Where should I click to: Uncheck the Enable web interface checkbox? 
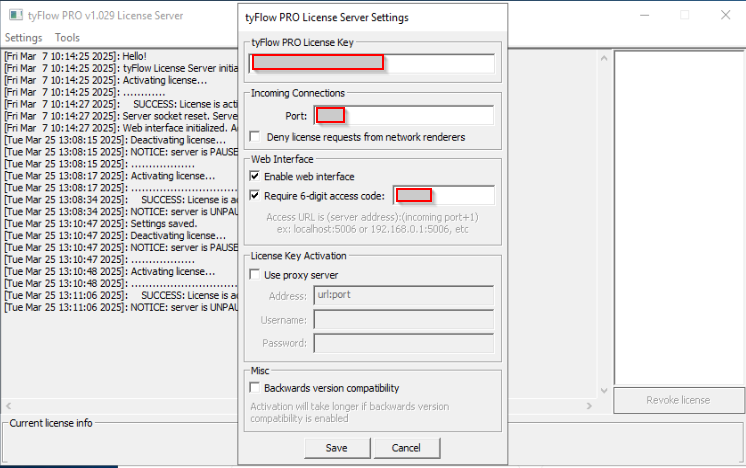click(x=255, y=177)
